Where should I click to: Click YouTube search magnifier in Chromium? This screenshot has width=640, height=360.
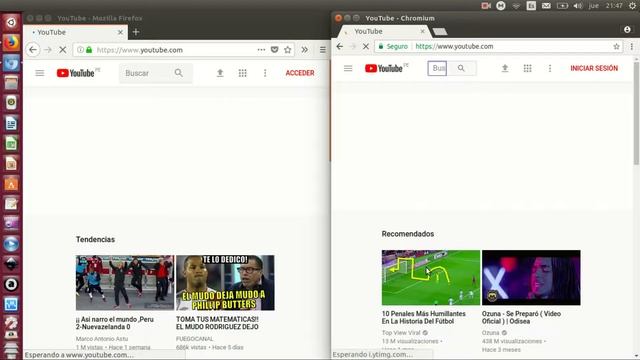click(x=461, y=68)
